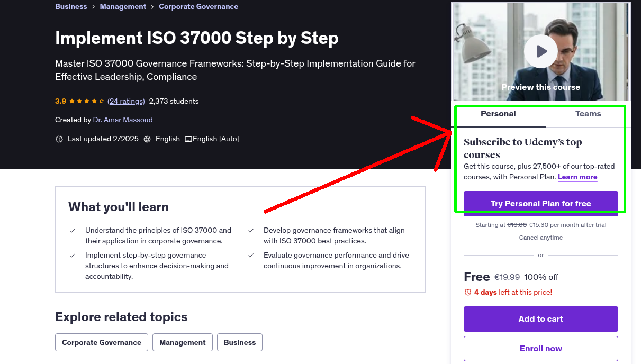Play the course preview video
This screenshot has width=641, height=364.
click(x=541, y=51)
